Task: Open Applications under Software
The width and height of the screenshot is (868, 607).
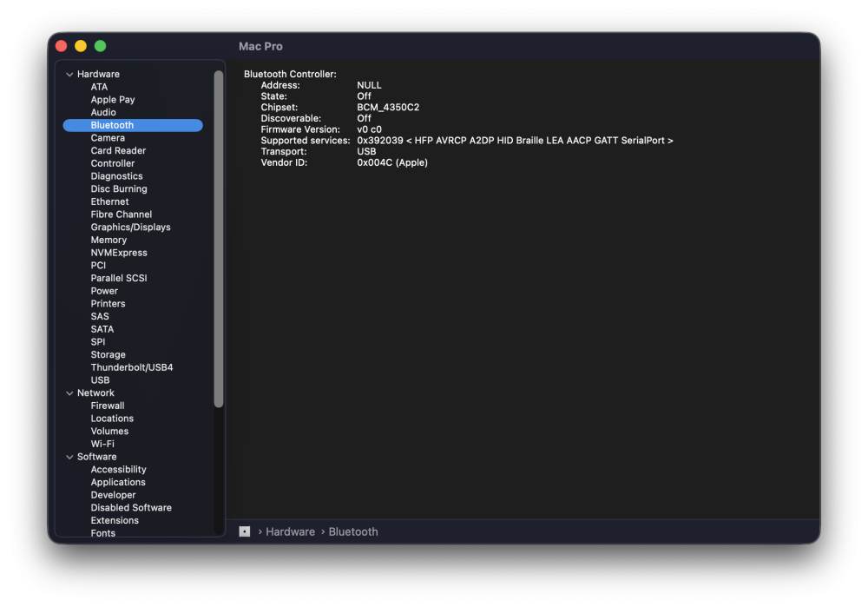Action: [x=118, y=482]
